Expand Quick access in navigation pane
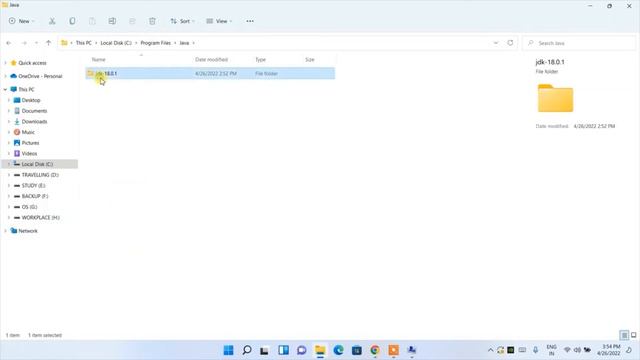The width and height of the screenshot is (640, 360). [x=5, y=63]
